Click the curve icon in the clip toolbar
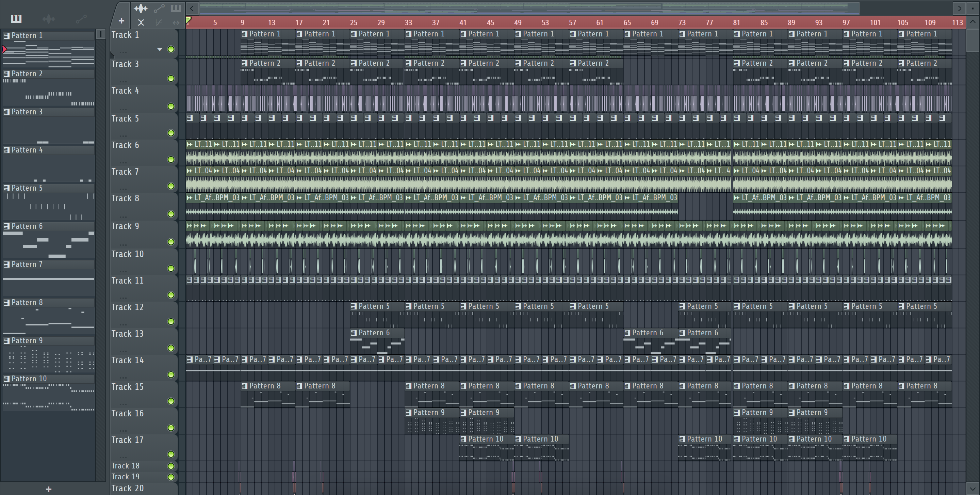Image resolution: width=980 pixels, height=495 pixels. click(159, 22)
